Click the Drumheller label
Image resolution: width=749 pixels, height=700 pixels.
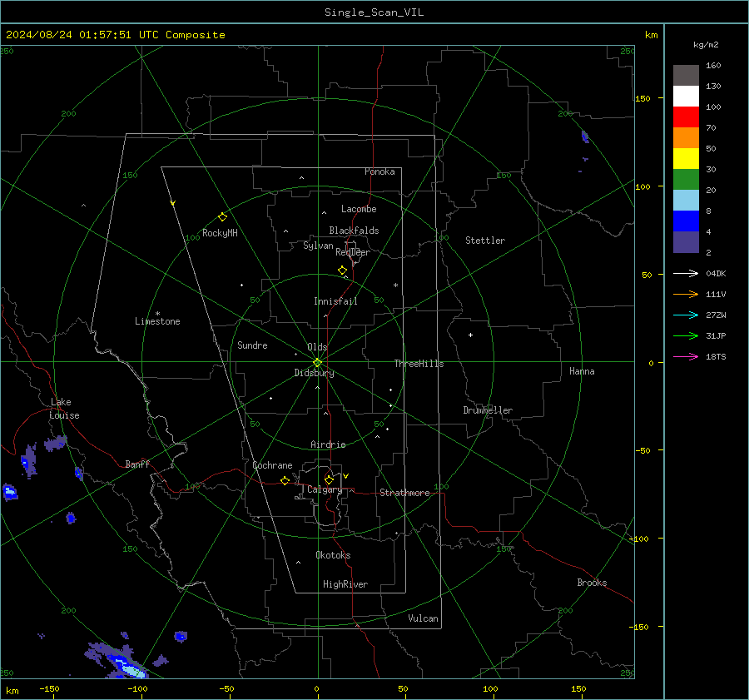[x=488, y=410]
